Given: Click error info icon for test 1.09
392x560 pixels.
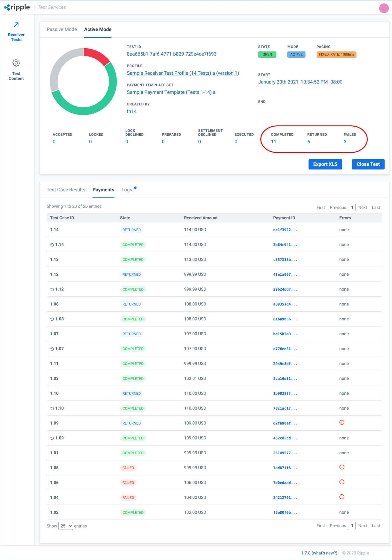Looking at the screenshot, I should [342, 423].
